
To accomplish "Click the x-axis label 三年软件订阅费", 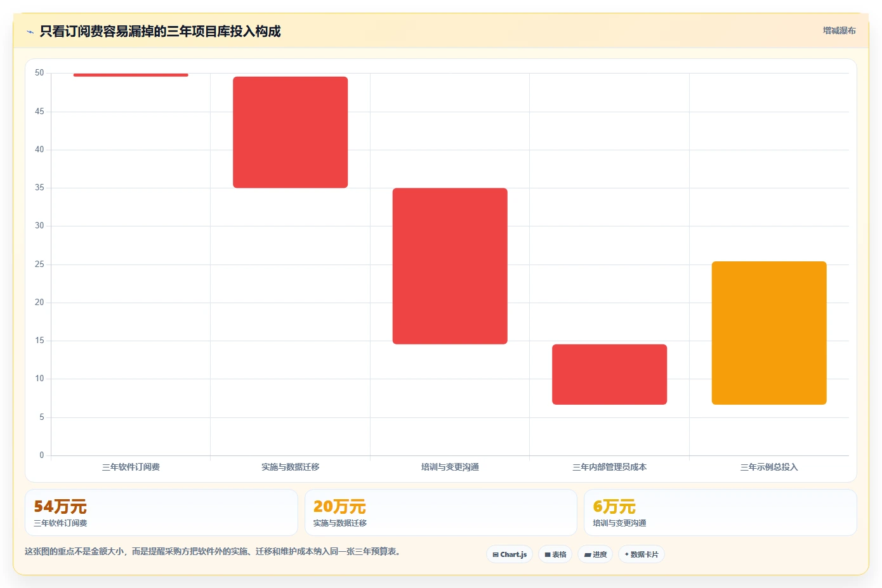I will click(131, 467).
